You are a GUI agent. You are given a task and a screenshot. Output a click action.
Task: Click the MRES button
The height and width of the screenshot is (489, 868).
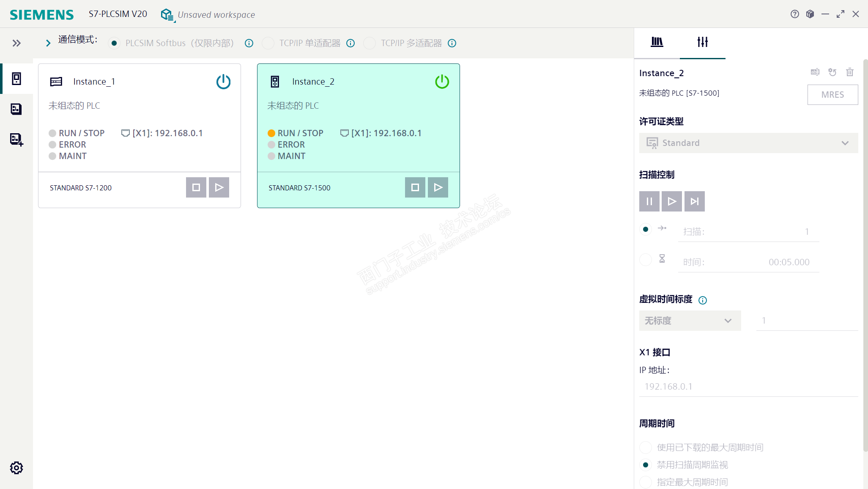click(832, 95)
